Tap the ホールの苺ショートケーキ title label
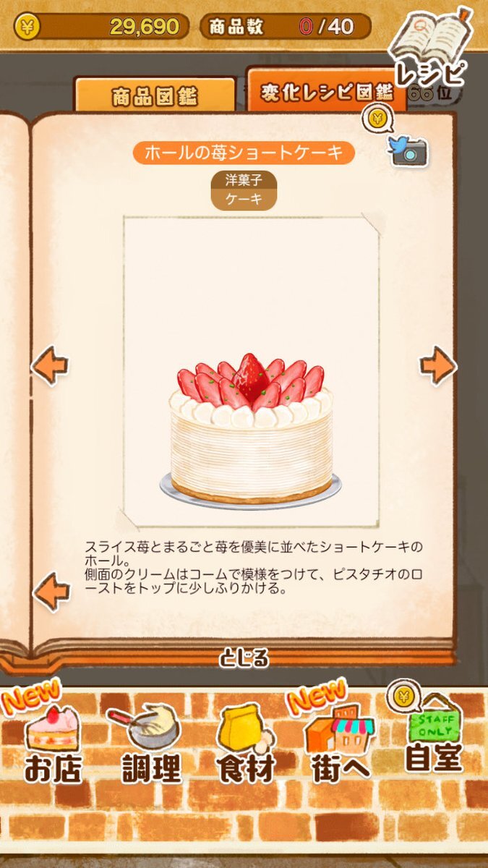 tap(244, 153)
